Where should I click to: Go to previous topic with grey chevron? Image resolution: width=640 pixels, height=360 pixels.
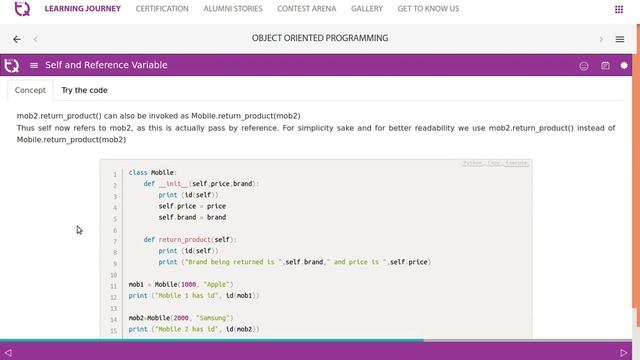pos(36,39)
